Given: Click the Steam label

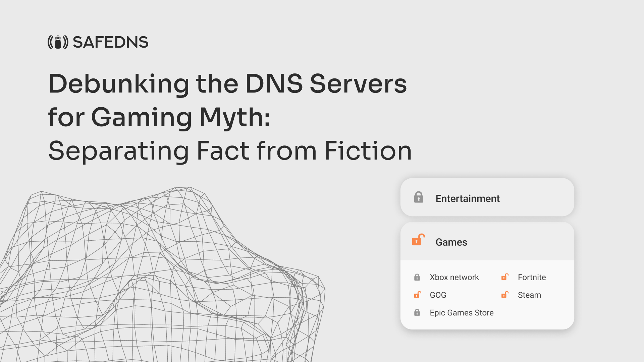Looking at the screenshot, I should pyautogui.click(x=529, y=295).
